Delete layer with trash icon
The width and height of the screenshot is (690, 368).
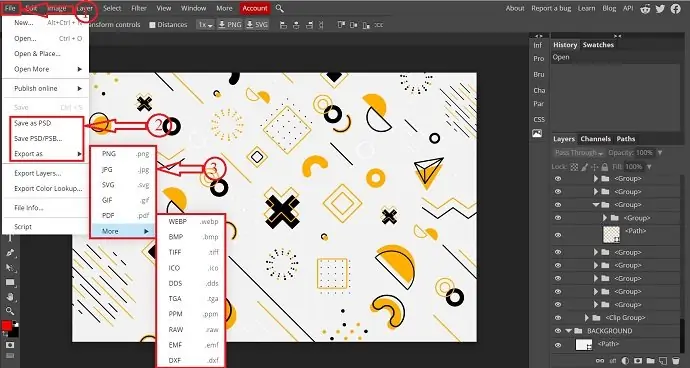point(676,361)
